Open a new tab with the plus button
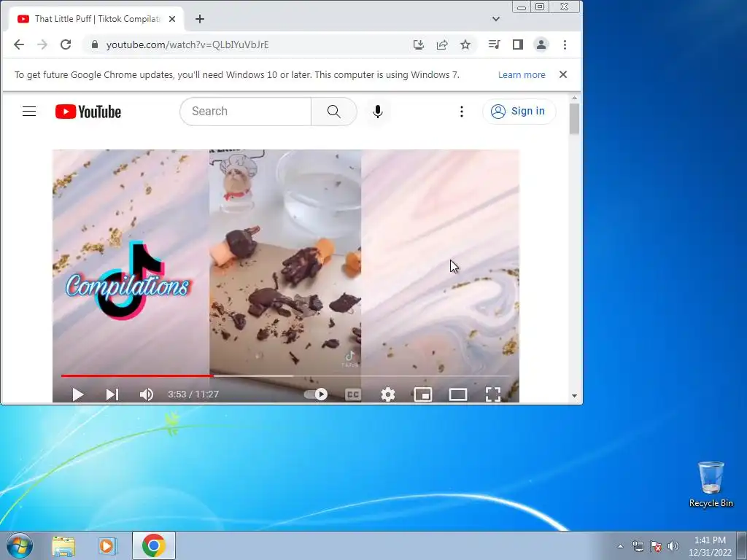The height and width of the screenshot is (560, 747). pos(200,19)
